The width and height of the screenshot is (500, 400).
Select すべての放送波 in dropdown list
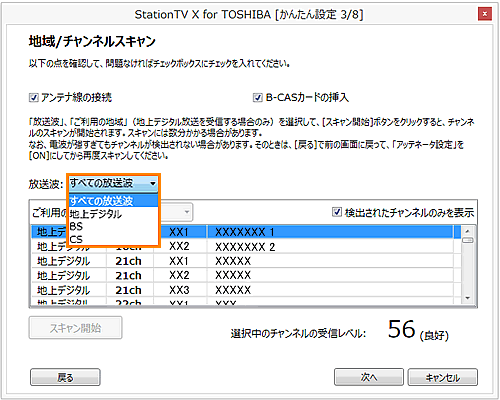(113, 201)
